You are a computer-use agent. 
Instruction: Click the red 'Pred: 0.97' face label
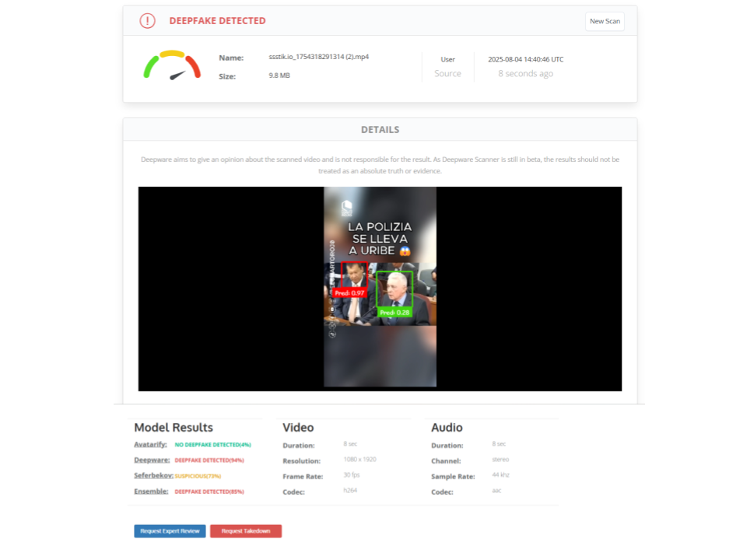coord(349,293)
